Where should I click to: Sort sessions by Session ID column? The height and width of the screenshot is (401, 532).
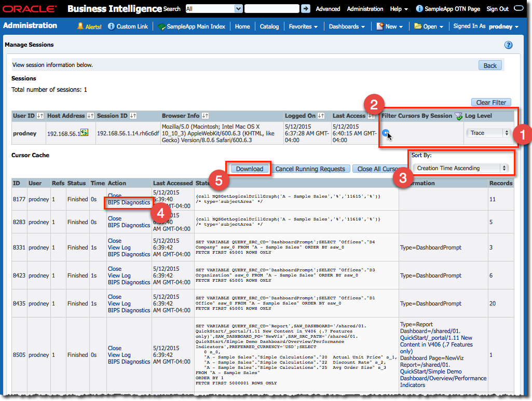pyautogui.click(x=133, y=116)
